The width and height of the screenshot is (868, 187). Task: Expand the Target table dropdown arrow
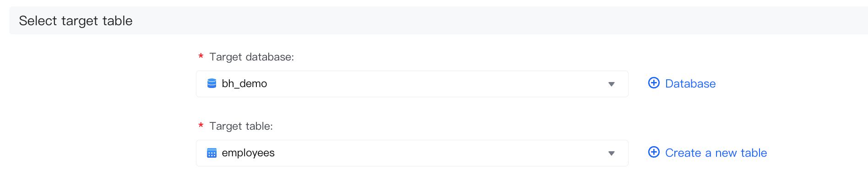pyautogui.click(x=611, y=153)
